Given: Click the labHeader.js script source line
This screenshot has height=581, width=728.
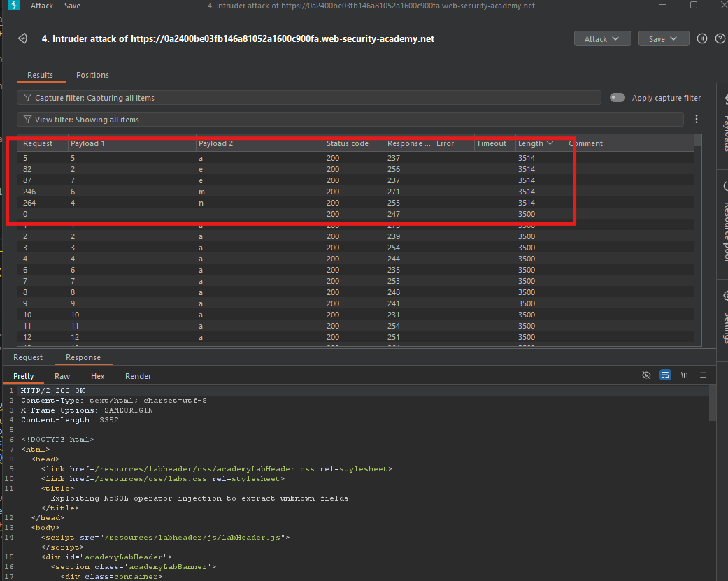Looking at the screenshot, I should click(x=165, y=538).
